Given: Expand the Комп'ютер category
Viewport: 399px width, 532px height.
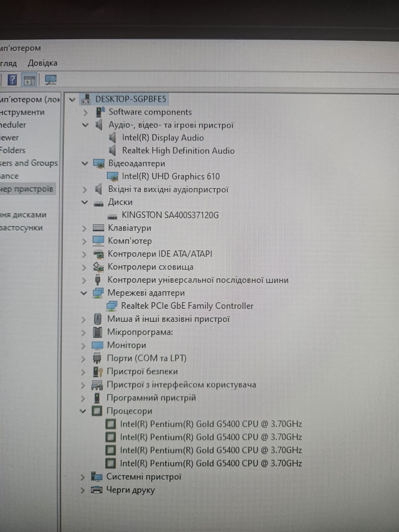Looking at the screenshot, I should click(84, 242).
